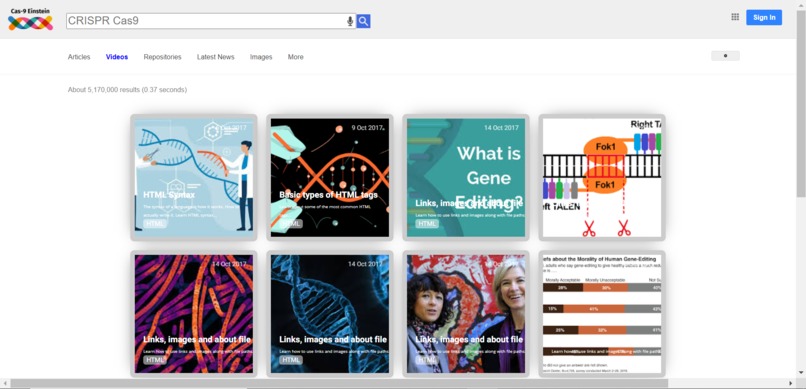
Task: Open the More menu
Action: [x=296, y=57]
